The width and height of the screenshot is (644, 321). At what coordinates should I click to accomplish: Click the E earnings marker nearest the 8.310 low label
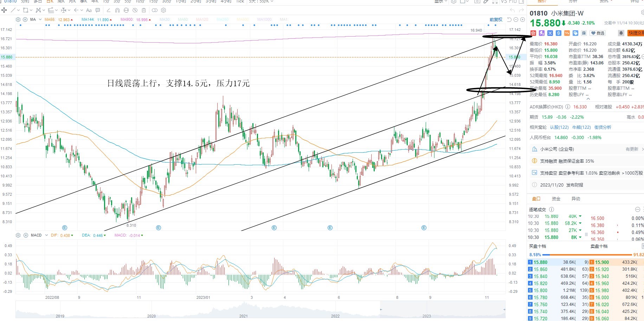(x=159, y=228)
